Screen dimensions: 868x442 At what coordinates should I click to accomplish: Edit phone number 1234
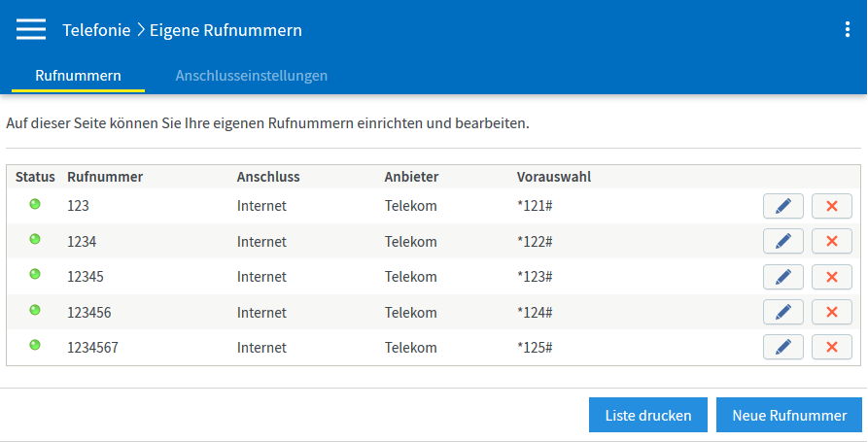pyautogui.click(x=783, y=241)
